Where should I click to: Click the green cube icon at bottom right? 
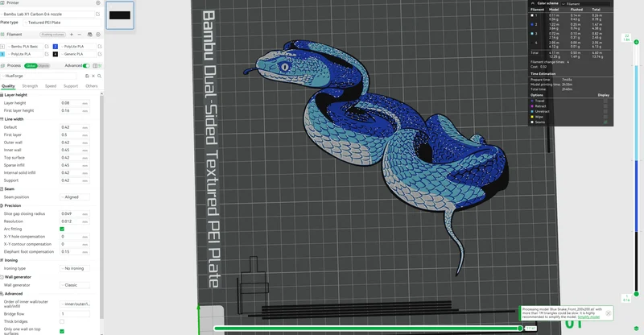[x=636, y=329]
